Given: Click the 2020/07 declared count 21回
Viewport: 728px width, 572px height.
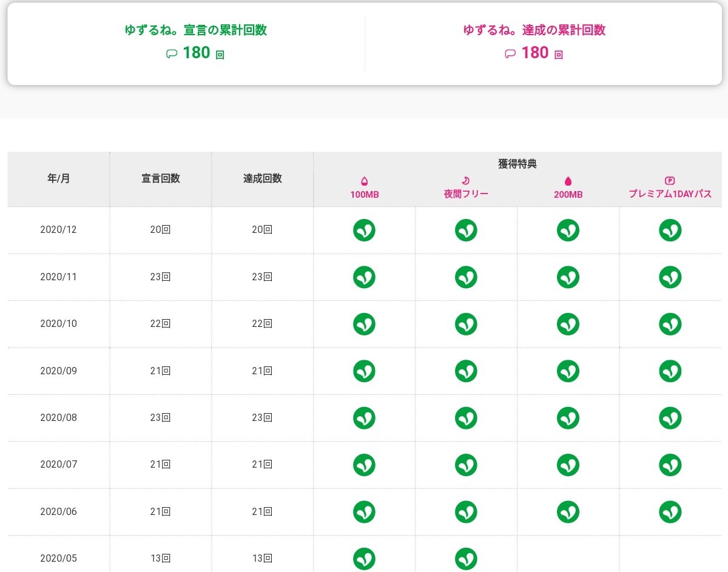Looking at the screenshot, I should point(160,465).
